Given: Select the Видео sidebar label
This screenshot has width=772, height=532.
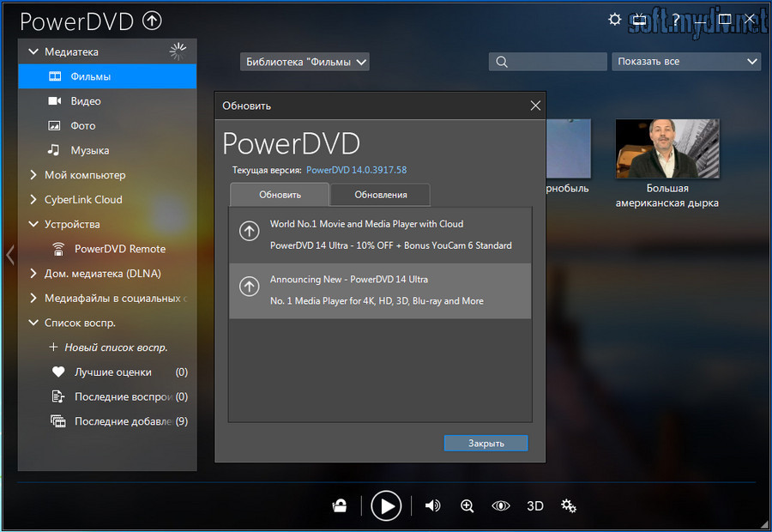Looking at the screenshot, I should coord(86,101).
